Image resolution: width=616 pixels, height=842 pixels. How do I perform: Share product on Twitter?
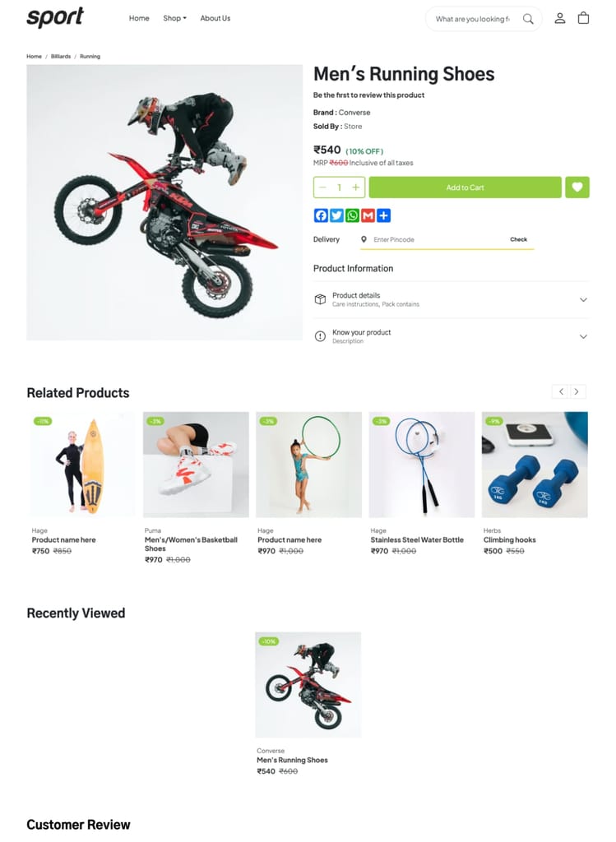click(x=336, y=215)
